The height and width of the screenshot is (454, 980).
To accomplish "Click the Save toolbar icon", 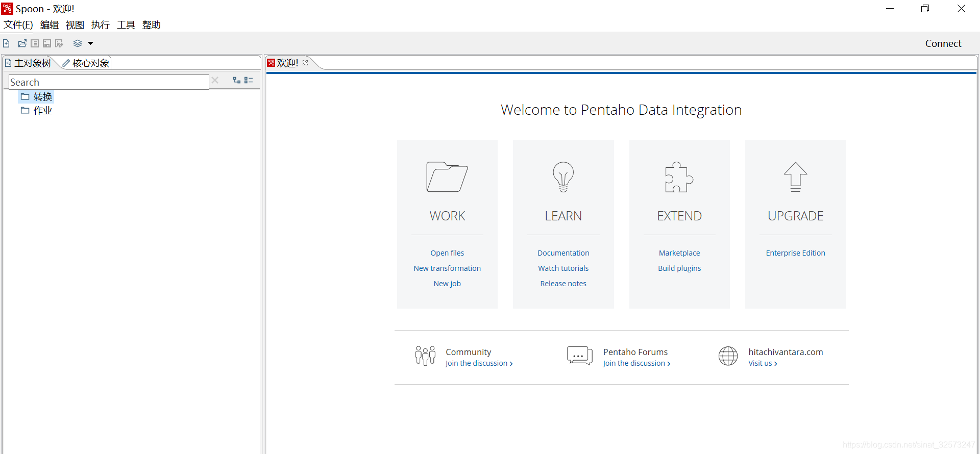I will pos(47,43).
